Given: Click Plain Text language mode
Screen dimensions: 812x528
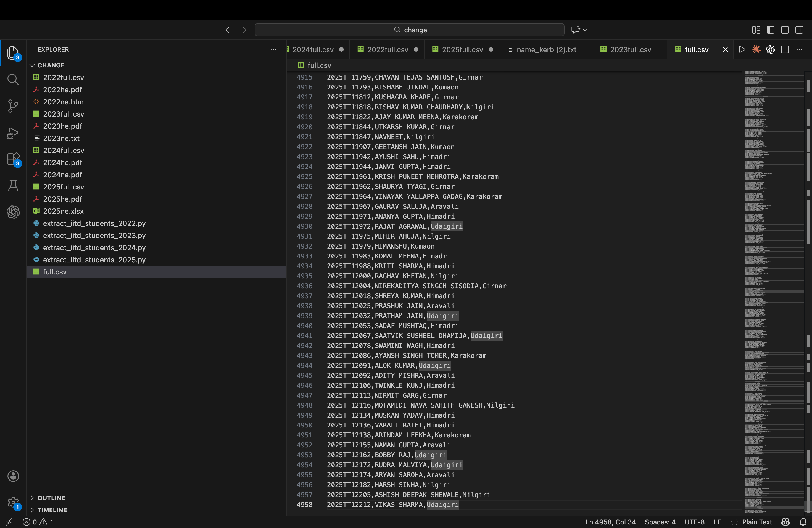Looking at the screenshot, I should tap(757, 522).
